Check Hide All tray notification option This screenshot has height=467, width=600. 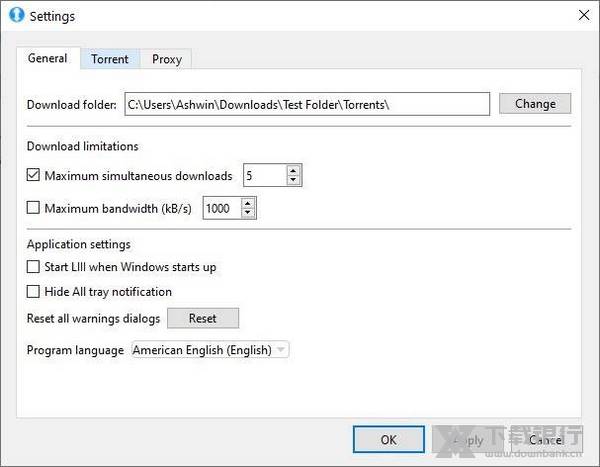[x=33, y=292]
